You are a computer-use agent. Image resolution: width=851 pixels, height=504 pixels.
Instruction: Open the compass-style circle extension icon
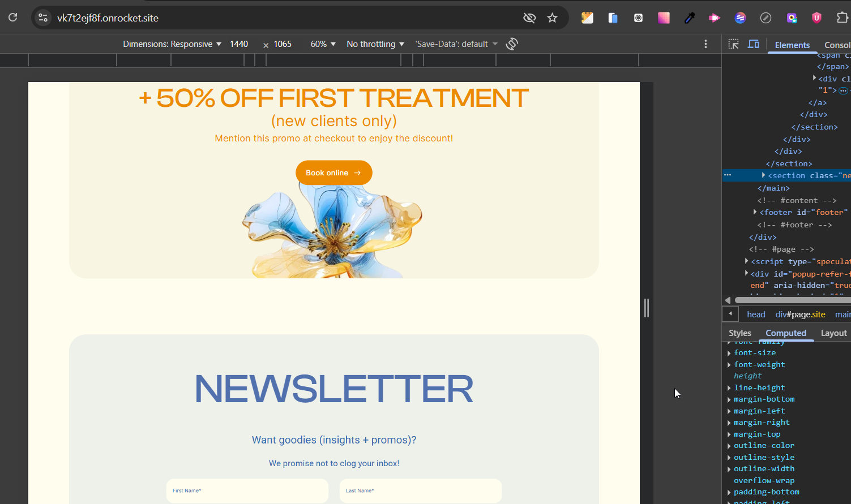point(766,18)
